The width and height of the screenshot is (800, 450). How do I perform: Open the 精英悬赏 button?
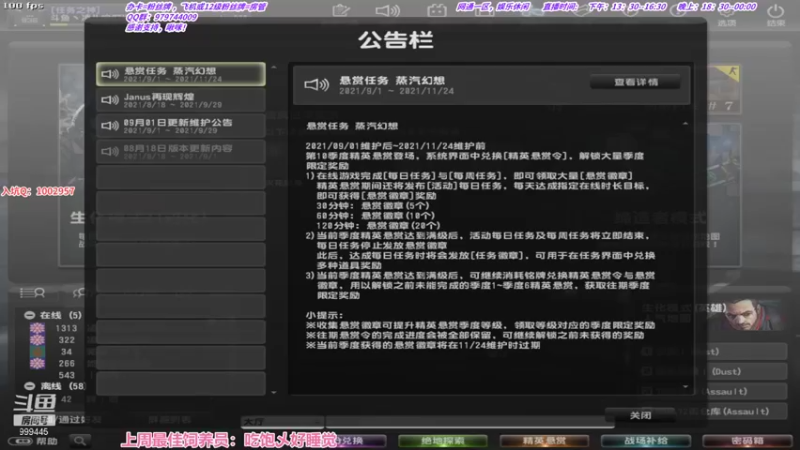coord(544,441)
